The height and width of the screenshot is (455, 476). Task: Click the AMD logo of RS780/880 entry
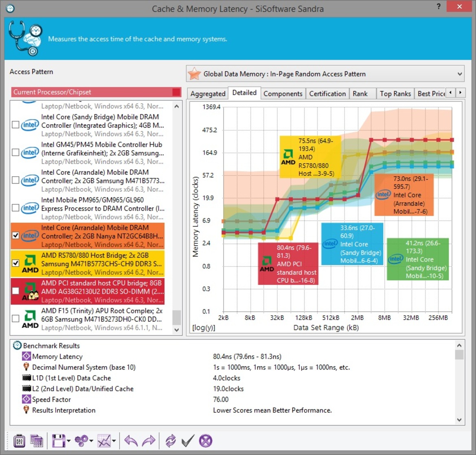pos(30,264)
